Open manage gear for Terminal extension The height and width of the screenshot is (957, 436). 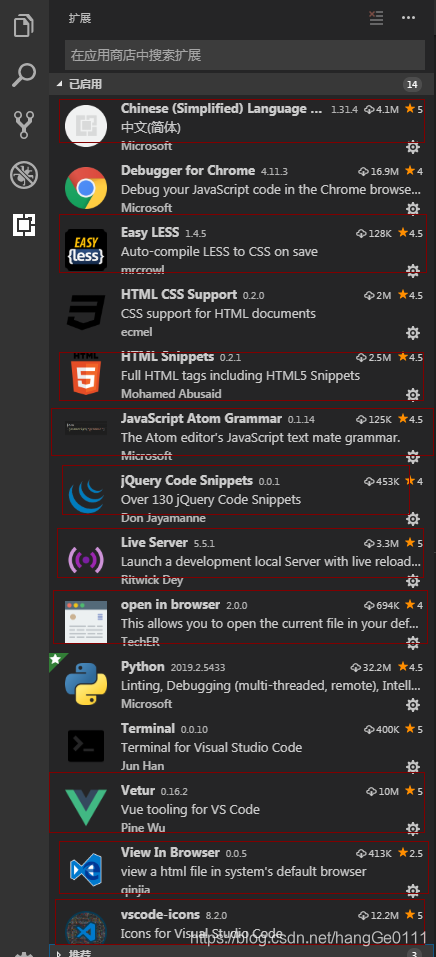pos(413,767)
